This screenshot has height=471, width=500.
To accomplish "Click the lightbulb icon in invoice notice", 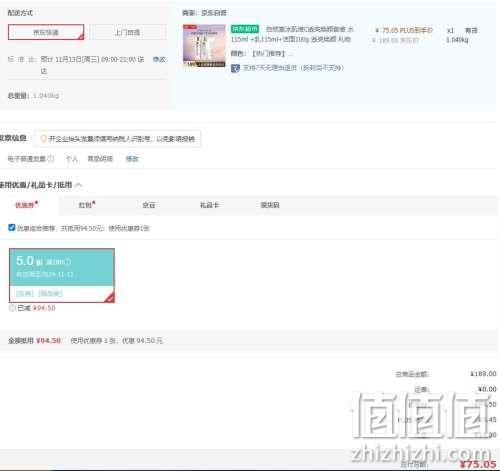I will 43,139.
